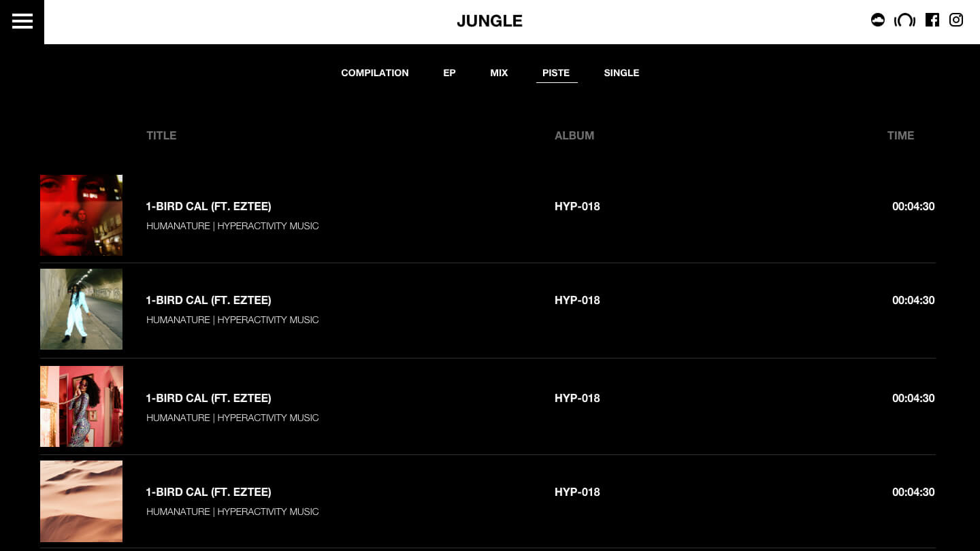
Task: Select the EP tab
Action: tap(449, 73)
